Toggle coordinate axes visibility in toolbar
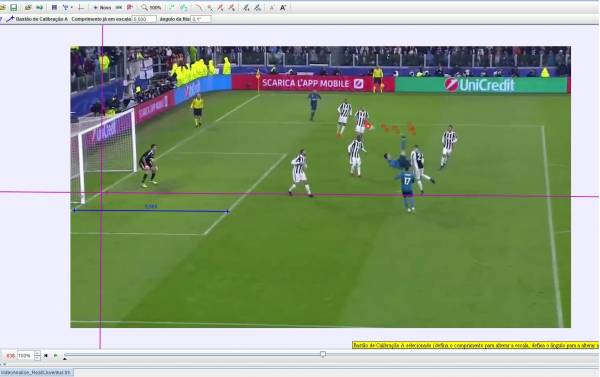Screen dimensions: 600x377 tap(80, 7)
